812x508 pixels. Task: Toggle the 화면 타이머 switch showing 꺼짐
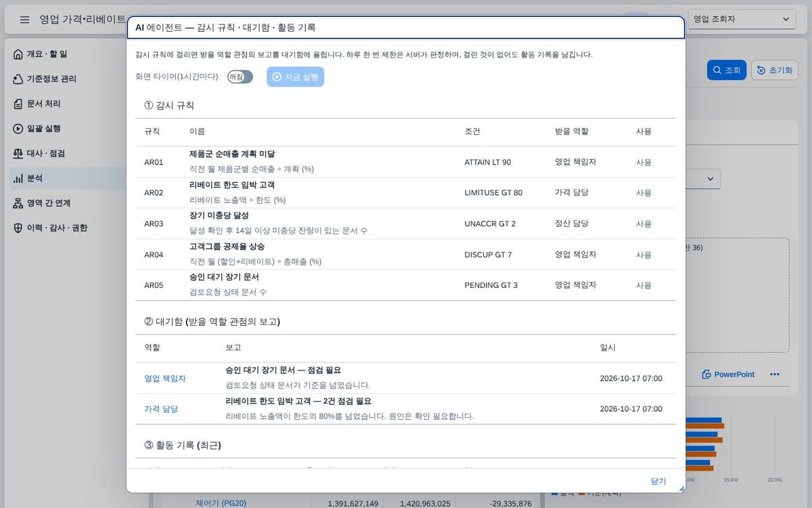point(240,77)
